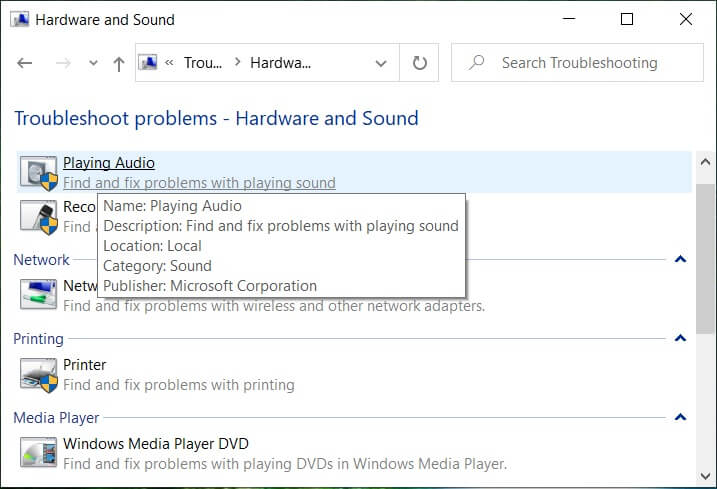Click the Windows Media Player DVD icon
The image size is (717, 489).
(x=39, y=453)
